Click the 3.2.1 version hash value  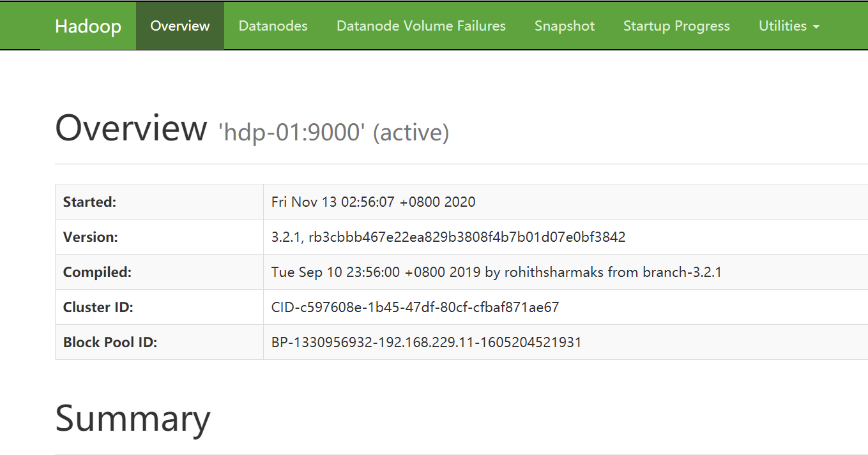(x=448, y=237)
